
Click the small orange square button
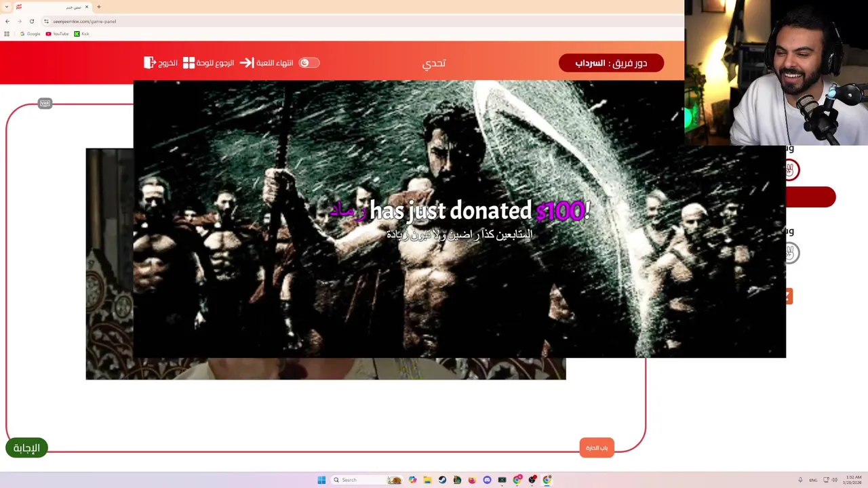(x=789, y=296)
